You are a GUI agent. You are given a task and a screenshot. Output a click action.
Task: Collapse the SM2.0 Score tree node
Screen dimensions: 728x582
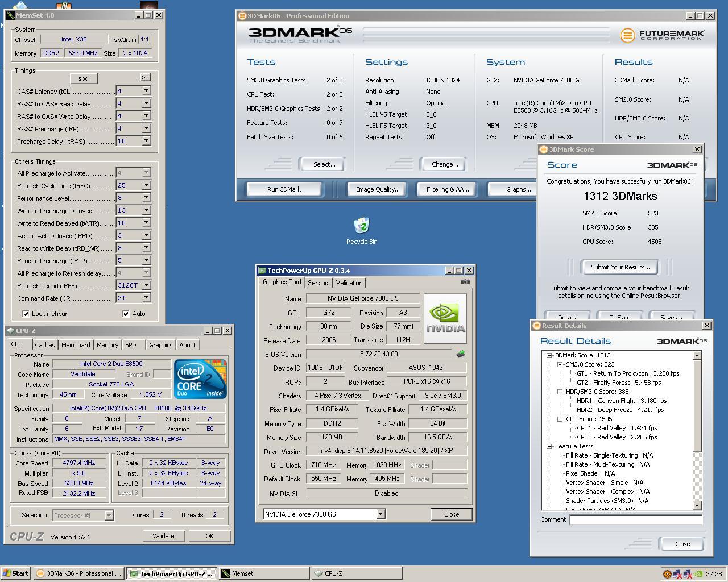[560, 364]
